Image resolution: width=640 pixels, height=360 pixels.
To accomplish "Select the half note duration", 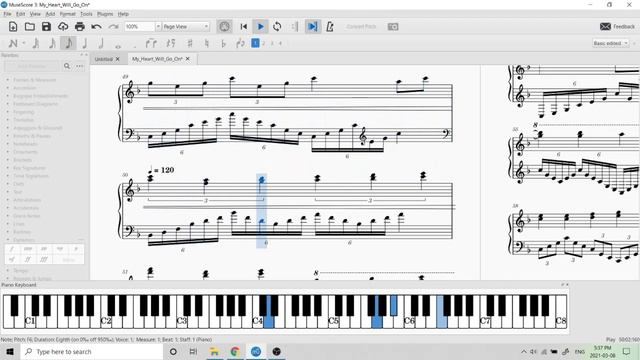I will [101, 43].
